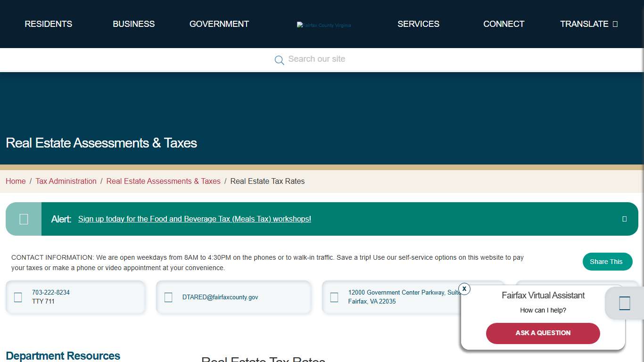Click the Share This button
The width and height of the screenshot is (644, 362).
pos(607,262)
